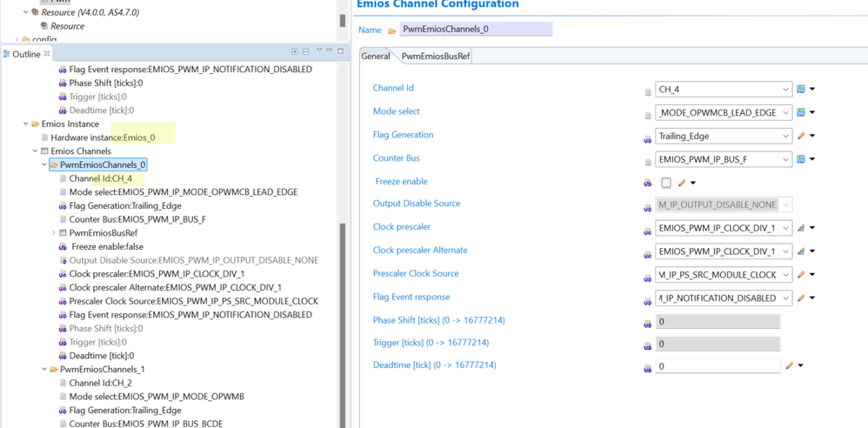The height and width of the screenshot is (428, 868).
Task: Click the Trigger [ticks] field
Action: [718, 344]
